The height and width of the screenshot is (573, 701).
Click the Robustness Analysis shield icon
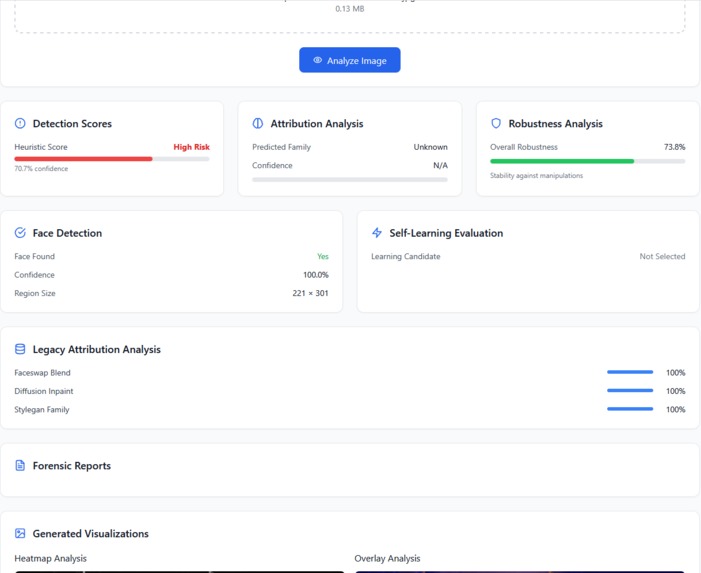coord(496,123)
